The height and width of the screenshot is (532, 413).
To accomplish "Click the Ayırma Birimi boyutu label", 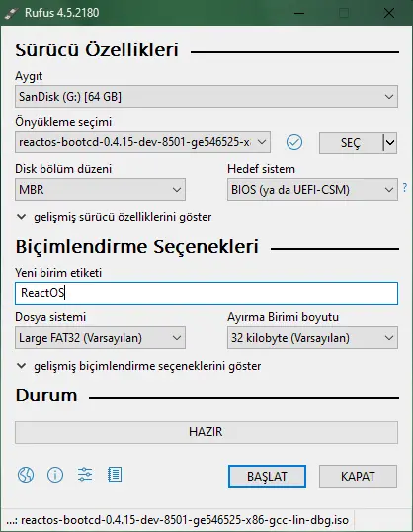I will tap(284, 317).
